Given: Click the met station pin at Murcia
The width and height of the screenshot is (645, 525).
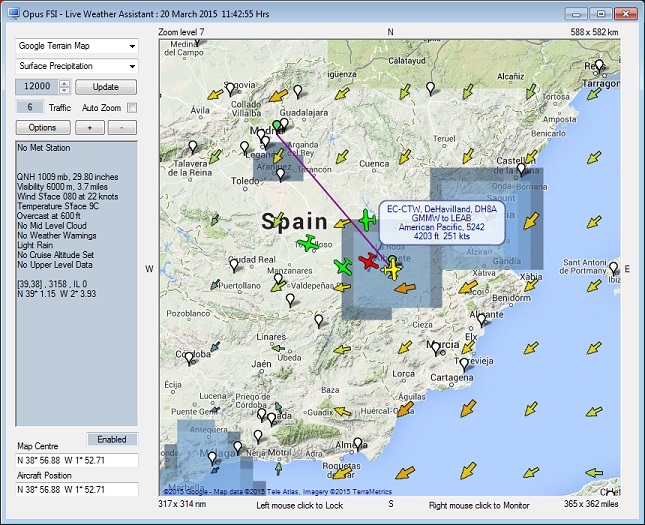Looking at the screenshot, I should [436, 348].
